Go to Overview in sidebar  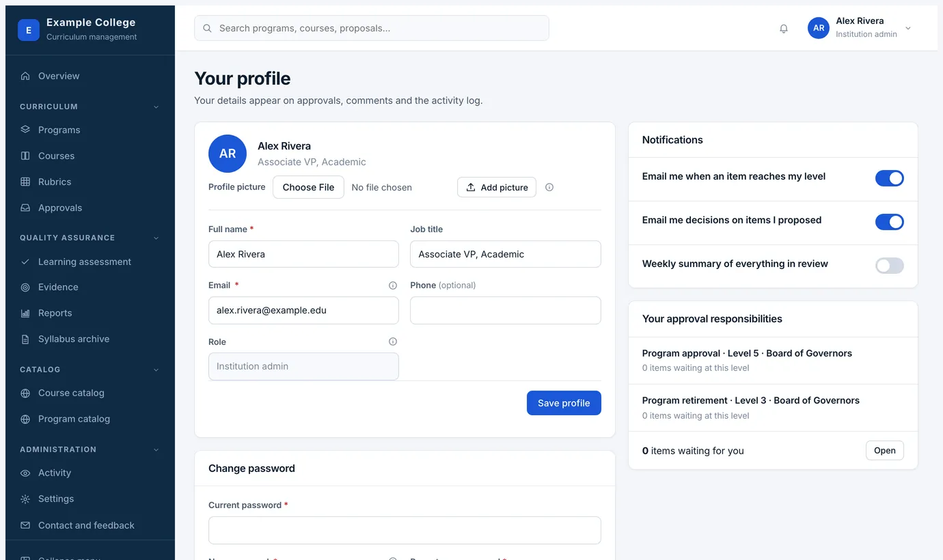tap(90, 76)
